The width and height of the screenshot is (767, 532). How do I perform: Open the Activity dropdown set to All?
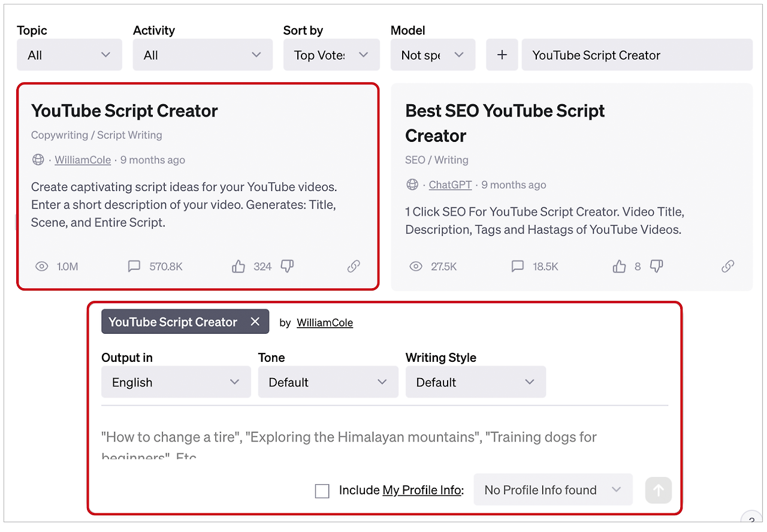point(203,55)
